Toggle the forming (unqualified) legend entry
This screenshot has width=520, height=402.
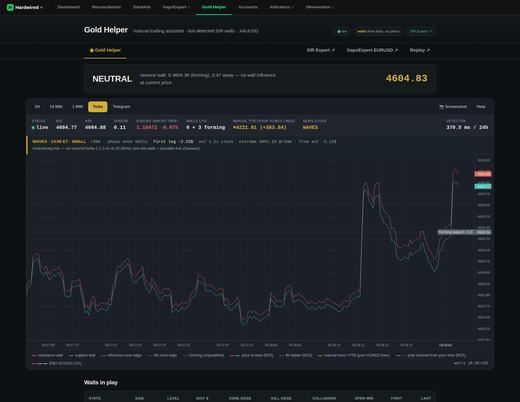(203, 356)
